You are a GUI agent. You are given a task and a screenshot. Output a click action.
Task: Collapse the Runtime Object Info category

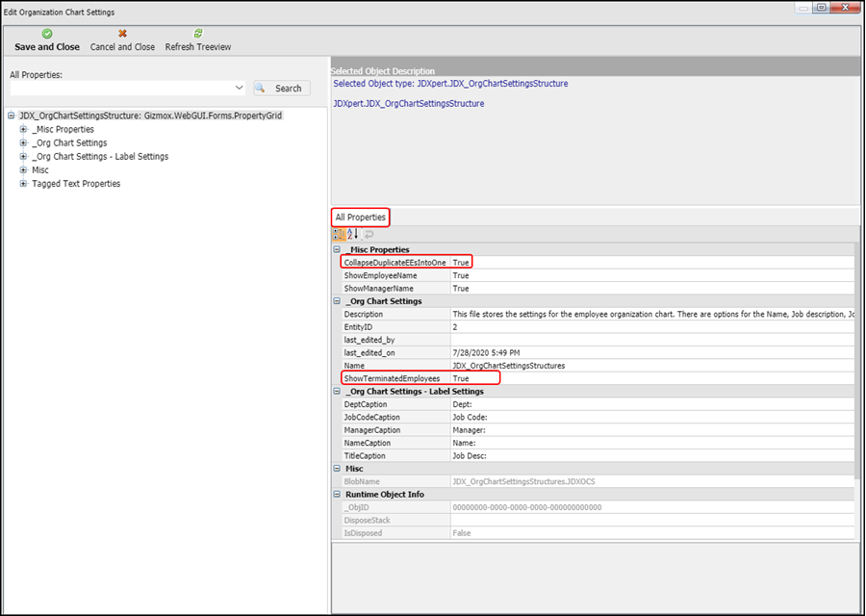(337, 495)
